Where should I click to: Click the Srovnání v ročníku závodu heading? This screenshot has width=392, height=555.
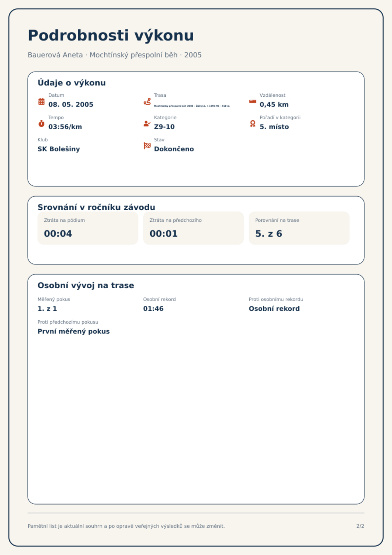tap(96, 207)
